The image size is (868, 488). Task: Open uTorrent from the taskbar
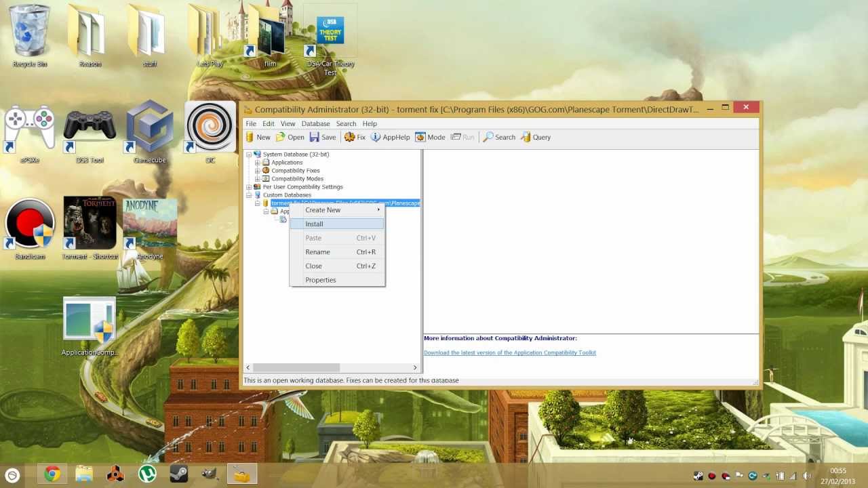coord(147,474)
